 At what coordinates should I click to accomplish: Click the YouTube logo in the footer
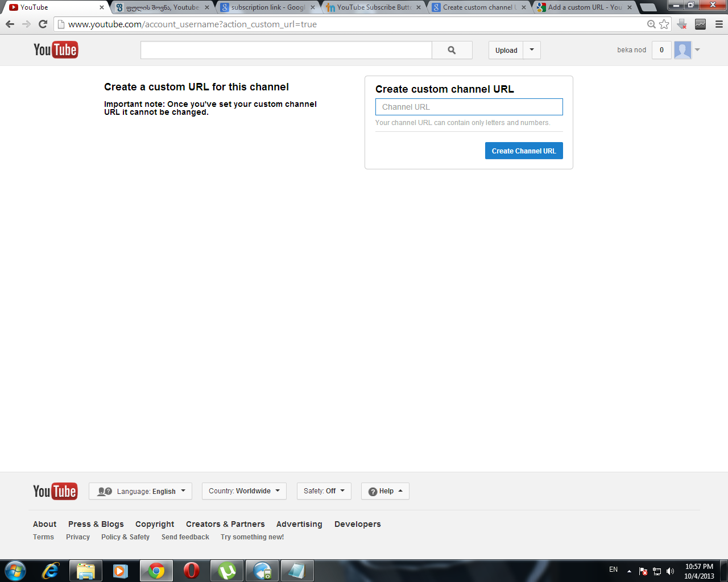tap(55, 491)
